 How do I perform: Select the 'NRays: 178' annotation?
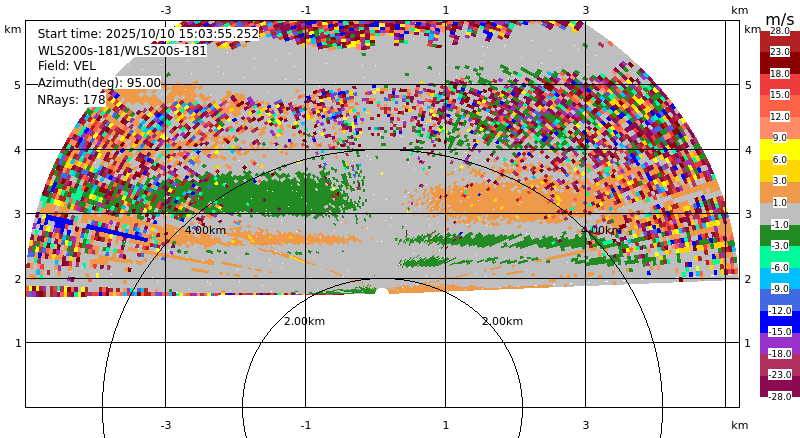coord(71,100)
